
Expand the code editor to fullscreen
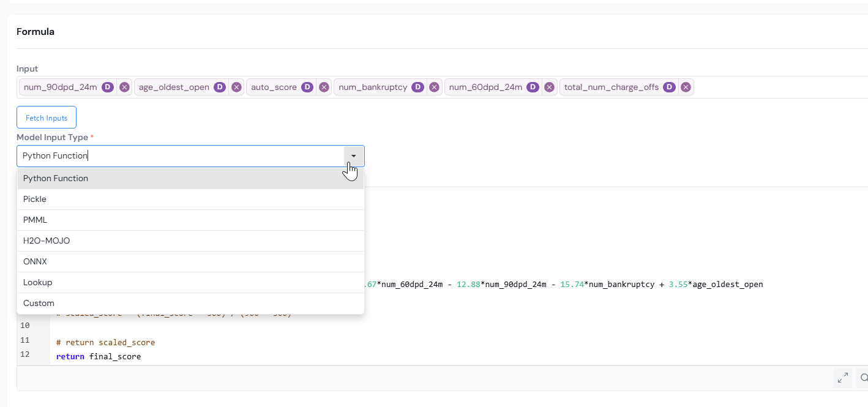(843, 378)
